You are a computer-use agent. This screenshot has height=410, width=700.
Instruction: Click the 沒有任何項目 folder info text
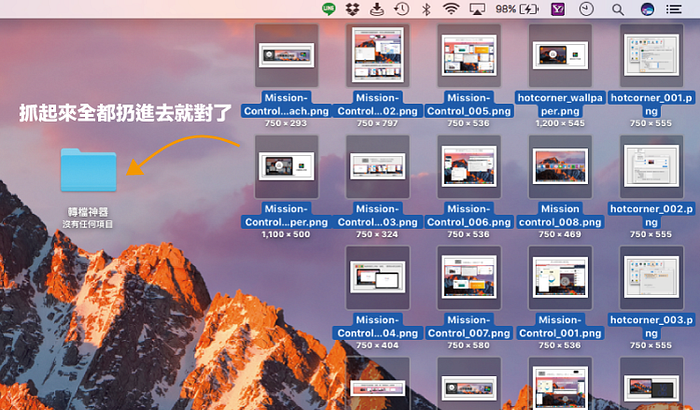tap(88, 224)
